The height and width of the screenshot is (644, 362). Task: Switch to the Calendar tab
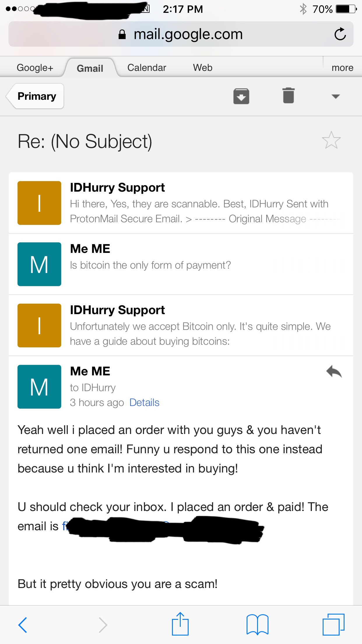147,68
